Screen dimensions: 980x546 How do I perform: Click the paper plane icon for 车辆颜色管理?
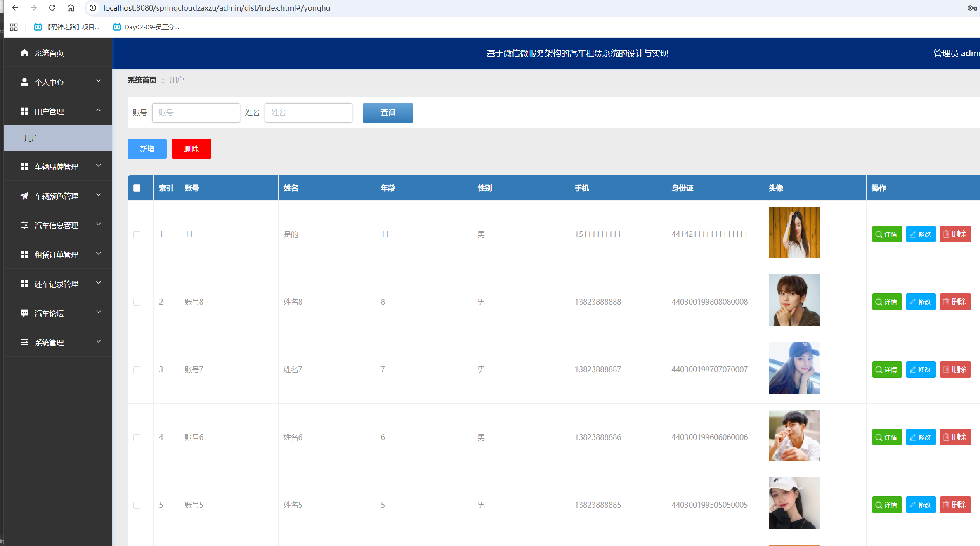click(24, 196)
